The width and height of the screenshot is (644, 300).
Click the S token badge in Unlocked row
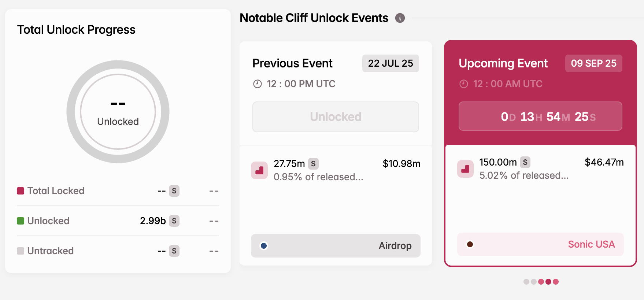[174, 221]
